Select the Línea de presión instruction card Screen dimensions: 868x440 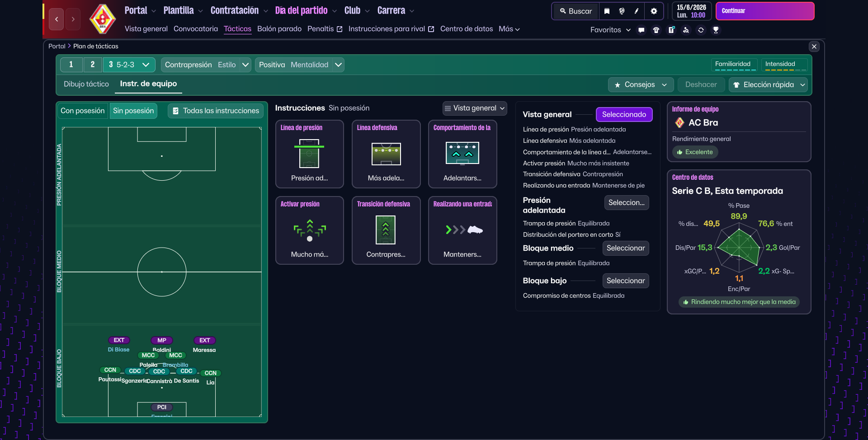click(x=309, y=154)
